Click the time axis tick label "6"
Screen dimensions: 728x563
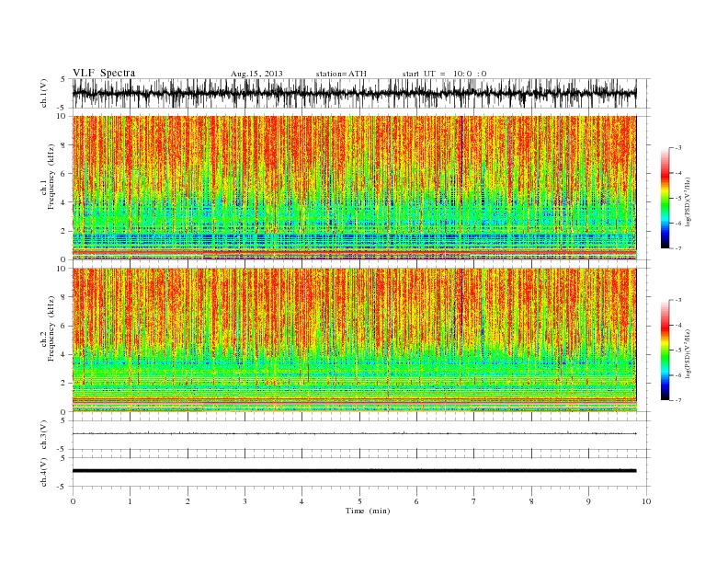click(x=416, y=501)
